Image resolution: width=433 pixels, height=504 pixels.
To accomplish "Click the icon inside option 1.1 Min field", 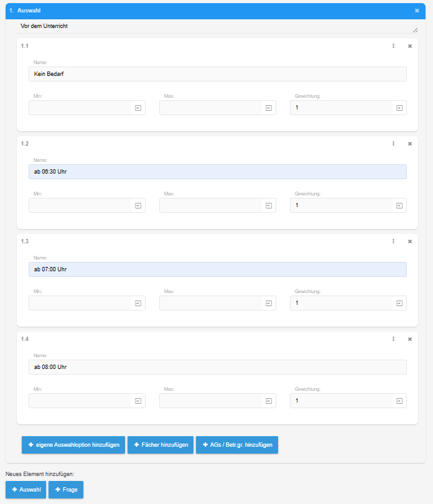I will [138, 108].
